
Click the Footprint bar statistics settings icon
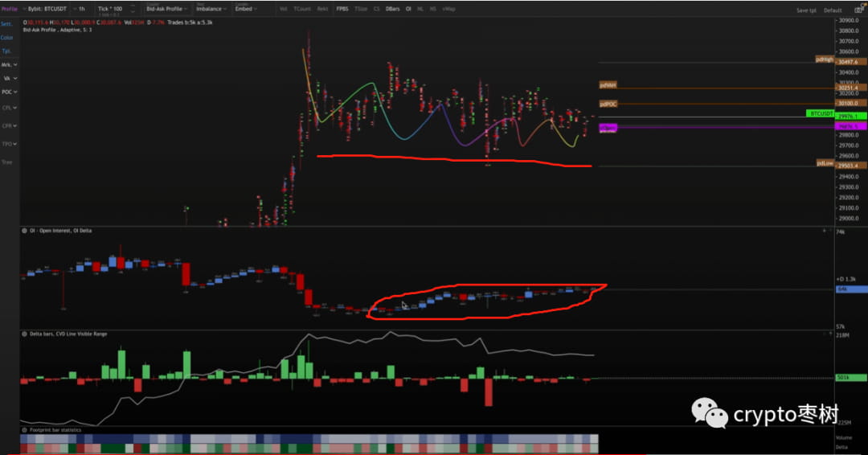pos(24,430)
